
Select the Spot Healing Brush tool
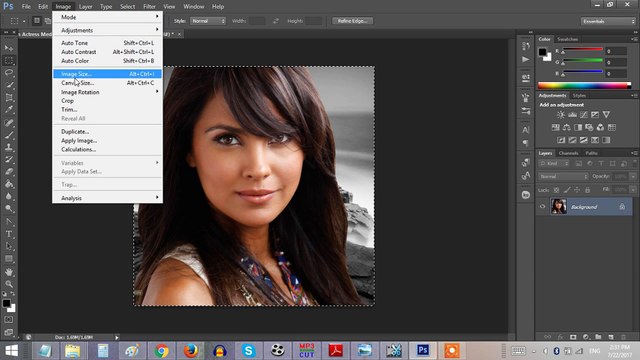(9, 122)
